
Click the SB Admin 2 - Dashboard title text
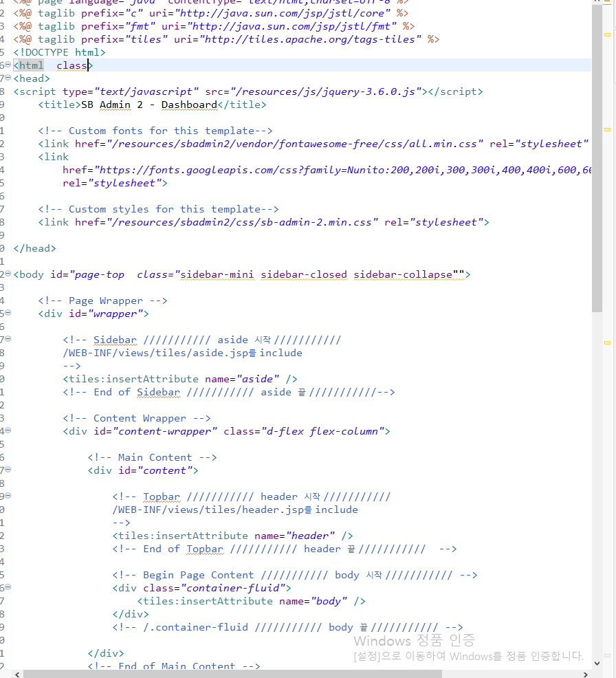pos(149,105)
